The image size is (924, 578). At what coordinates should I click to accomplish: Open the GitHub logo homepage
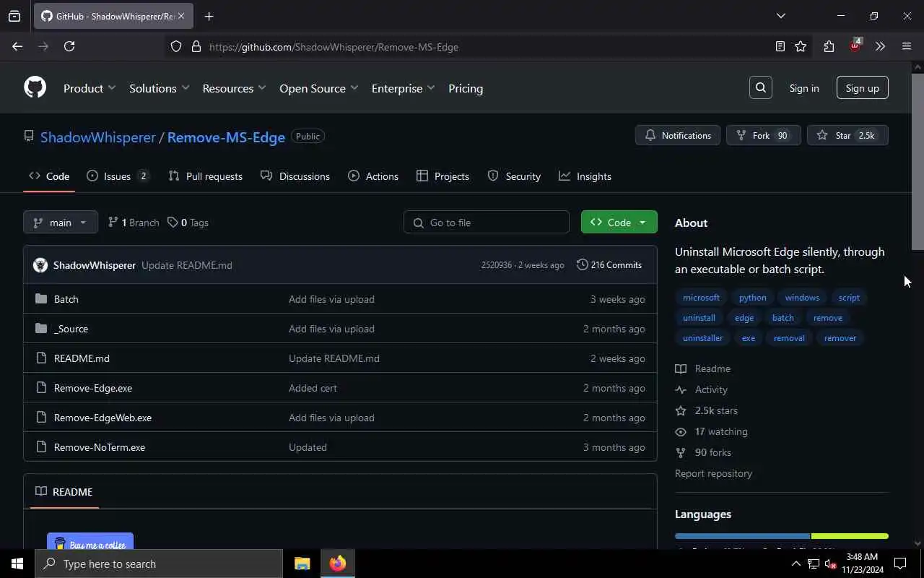click(x=35, y=87)
